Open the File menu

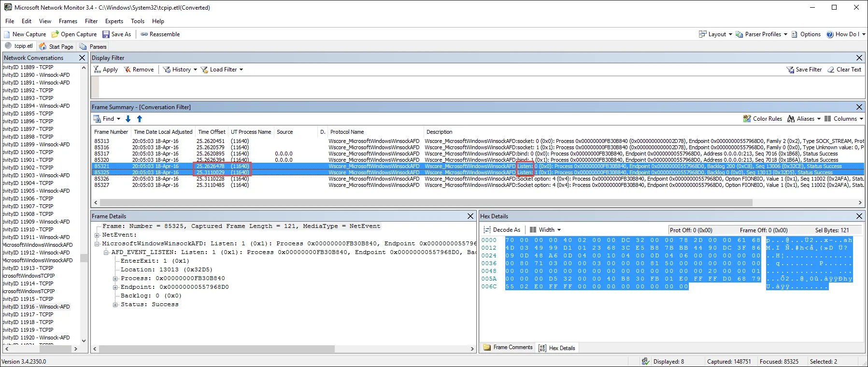pyautogui.click(x=10, y=21)
